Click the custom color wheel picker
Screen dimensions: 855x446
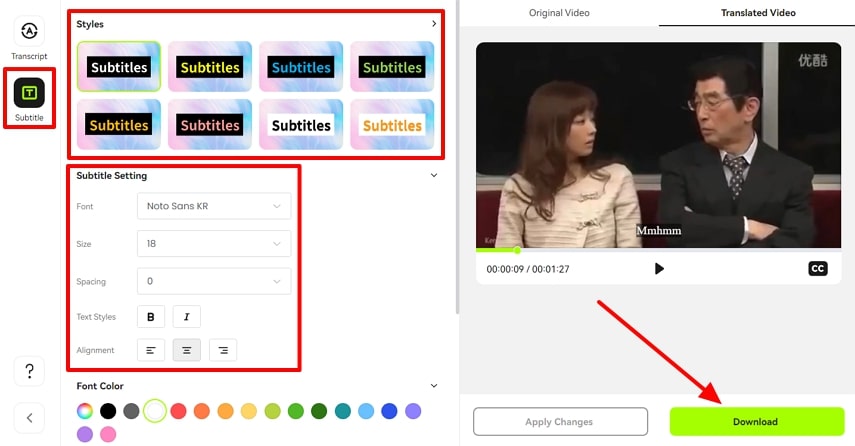[x=85, y=410]
